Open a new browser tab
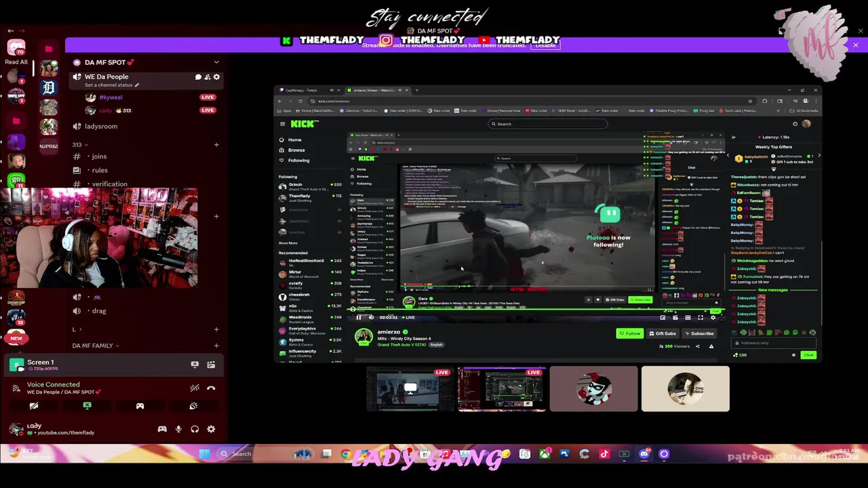 point(417,90)
